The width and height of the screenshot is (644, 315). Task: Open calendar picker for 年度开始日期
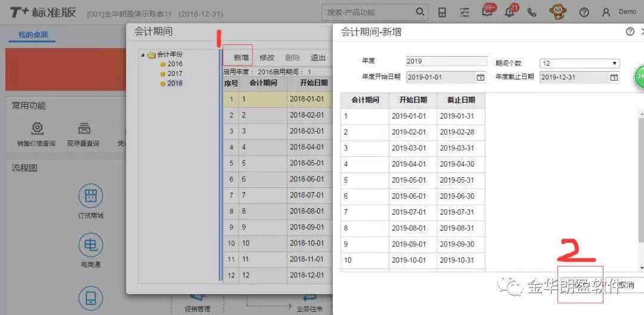click(x=480, y=77)
